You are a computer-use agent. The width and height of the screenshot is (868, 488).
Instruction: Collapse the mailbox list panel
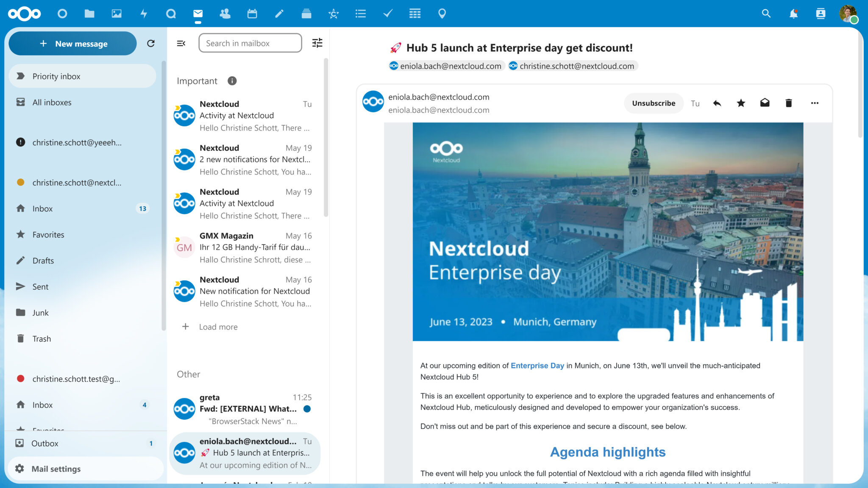coord(181,43)
